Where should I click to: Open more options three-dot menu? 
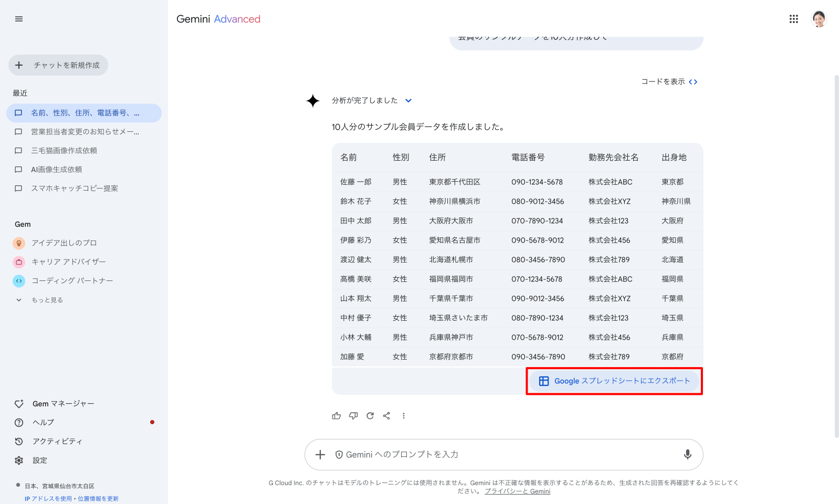pos(404,416)
